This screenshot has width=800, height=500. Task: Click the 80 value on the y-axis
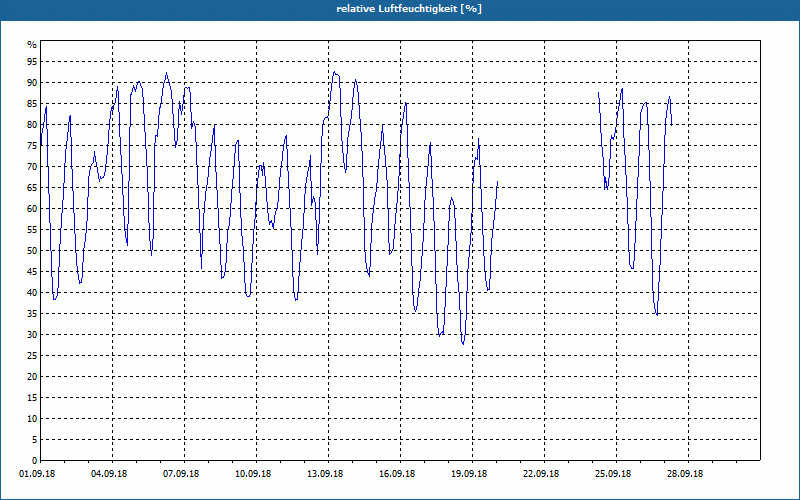(x=32, y=124)
